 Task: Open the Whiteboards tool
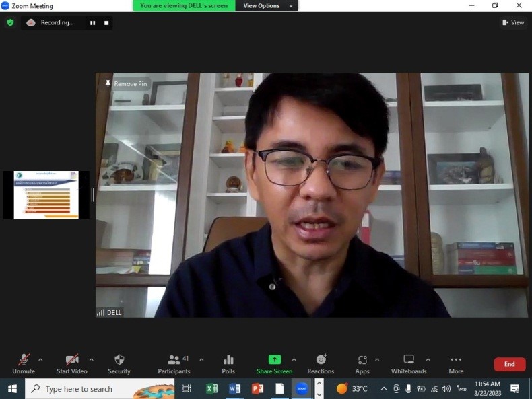point(409,363)
